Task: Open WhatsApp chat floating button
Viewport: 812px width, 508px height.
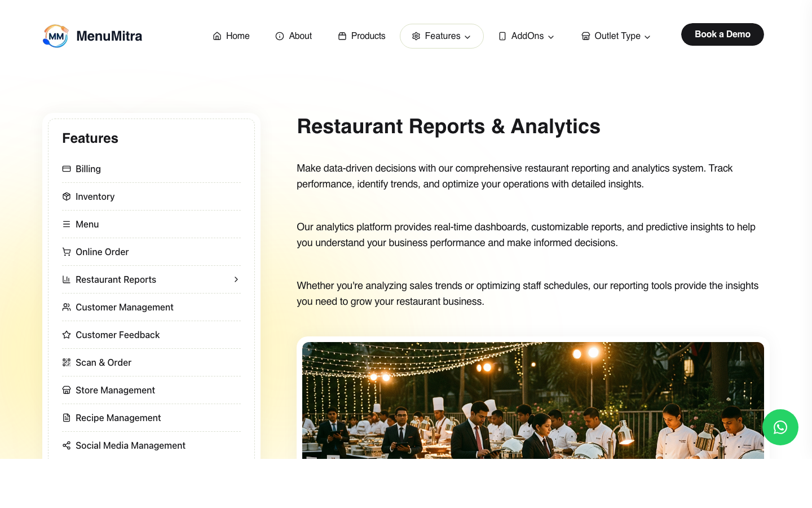Action: (780, 427)
